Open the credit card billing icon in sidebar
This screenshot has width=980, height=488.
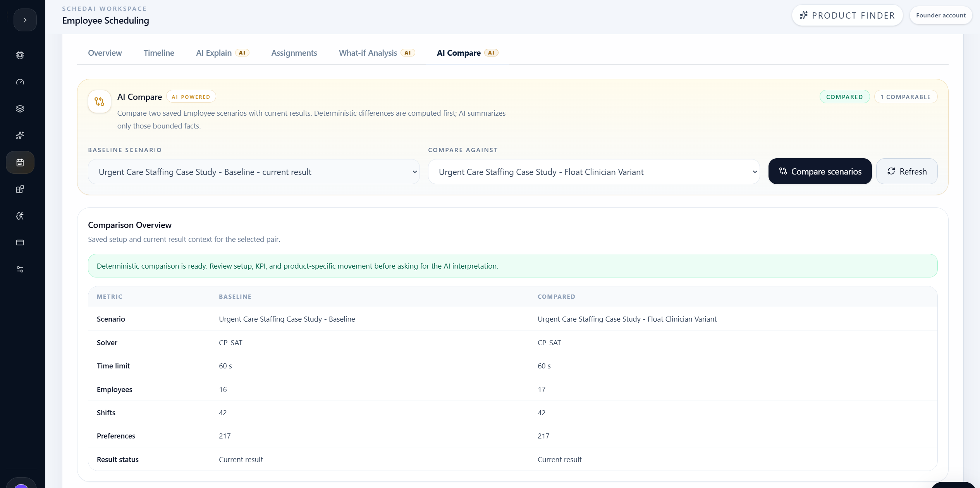[20, 243]
